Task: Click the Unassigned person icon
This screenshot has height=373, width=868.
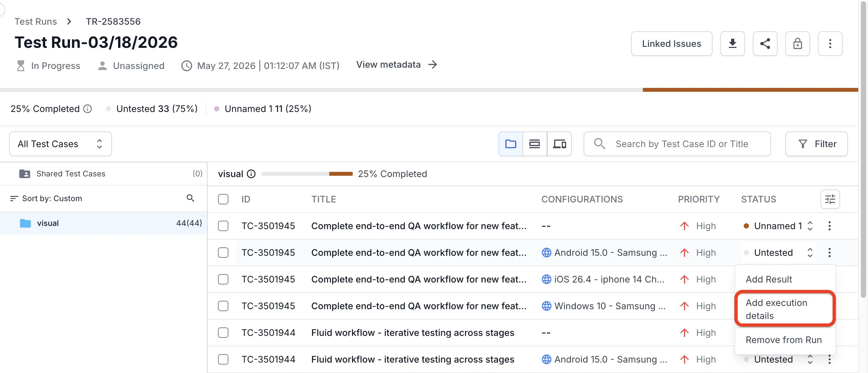Action: pos(102,65)
